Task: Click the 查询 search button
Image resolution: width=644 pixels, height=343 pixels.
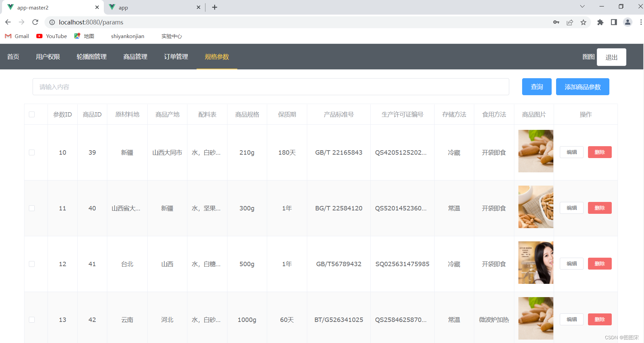Action: click(536, 87)
